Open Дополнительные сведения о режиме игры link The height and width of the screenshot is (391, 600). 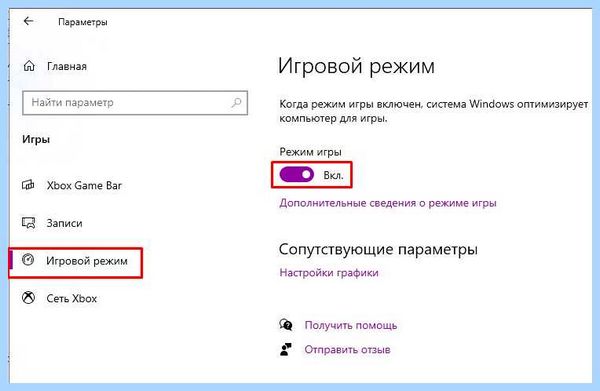click(x=388, y=203)
